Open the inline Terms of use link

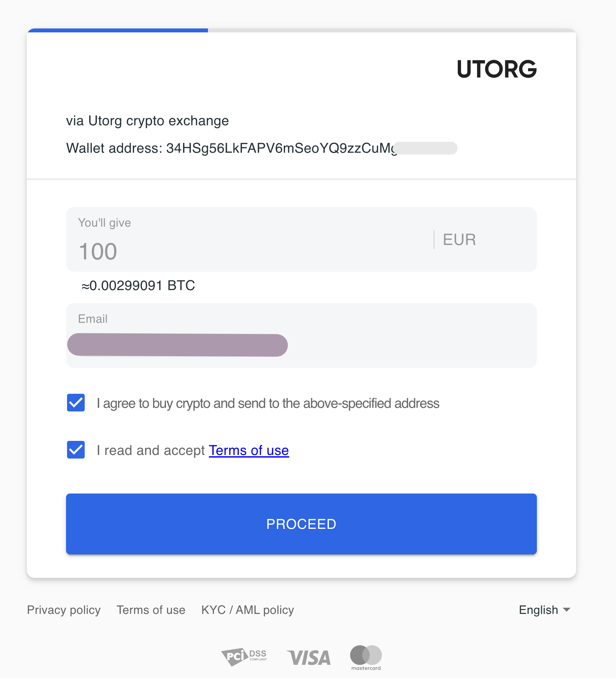pyautogui.click(x=248, y=450)
